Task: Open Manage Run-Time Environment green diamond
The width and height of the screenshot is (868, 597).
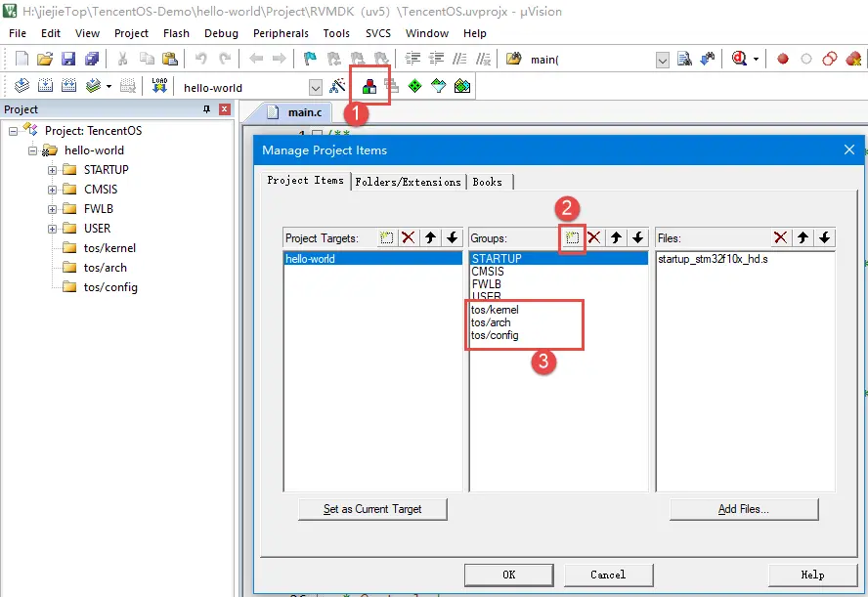Action: click(414, 86)
